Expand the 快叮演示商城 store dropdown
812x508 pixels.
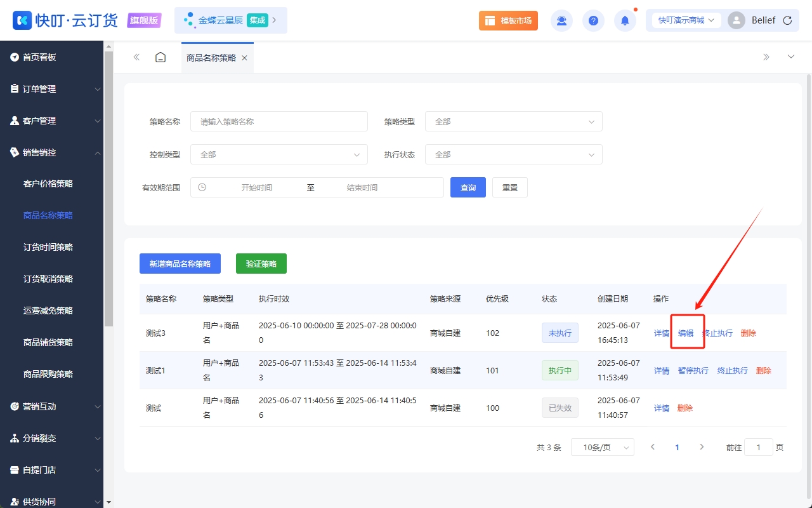(686, 20)
